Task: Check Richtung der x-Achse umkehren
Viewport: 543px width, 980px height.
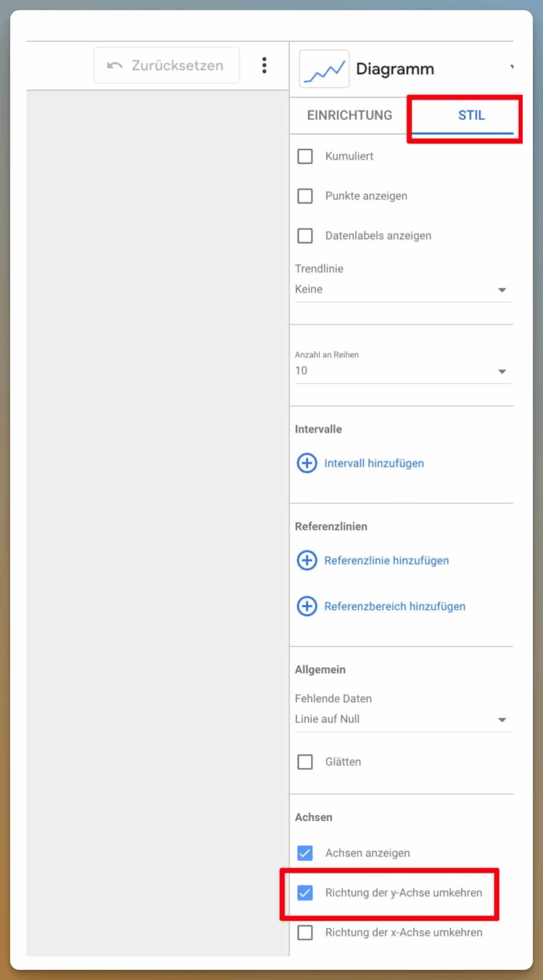Action: click(305, 932)
